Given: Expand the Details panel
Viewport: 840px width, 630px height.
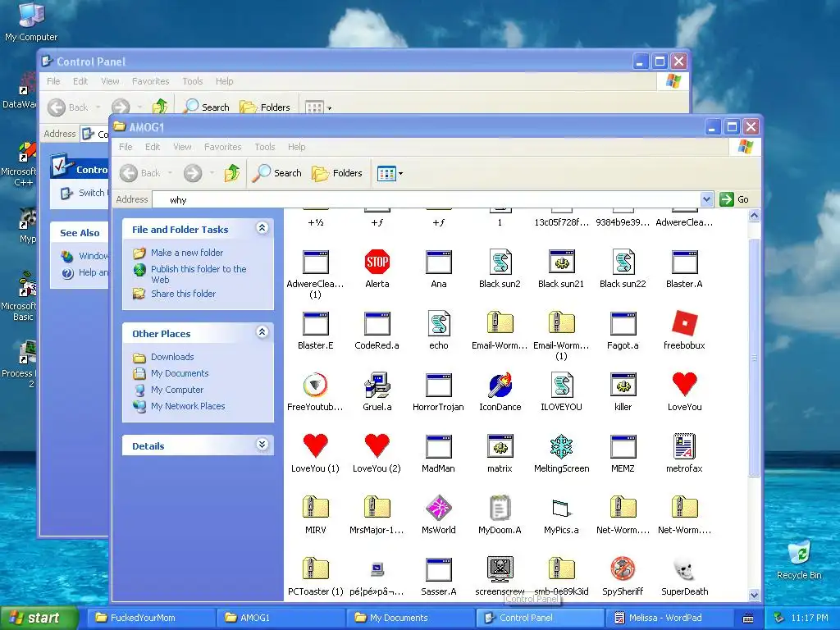Looking at the screenshot, I should click(x=262, y=445).
